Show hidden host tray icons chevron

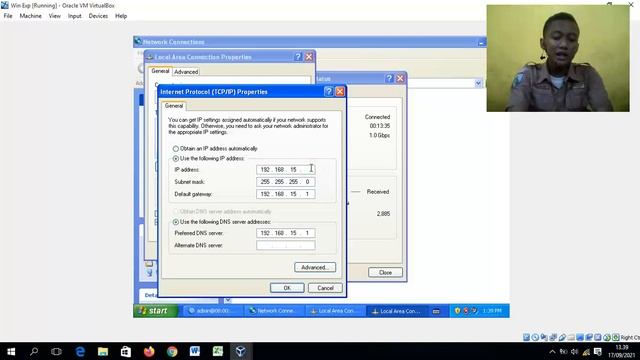click(552, 351)
